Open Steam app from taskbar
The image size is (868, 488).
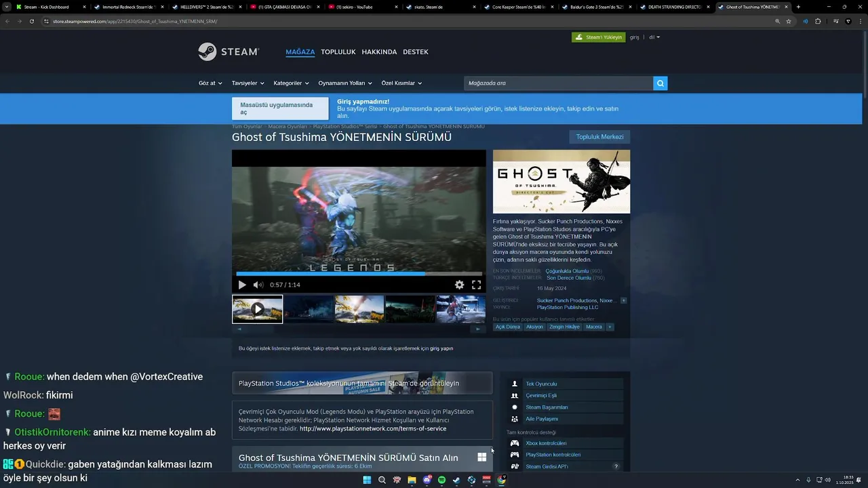[456, 480]
